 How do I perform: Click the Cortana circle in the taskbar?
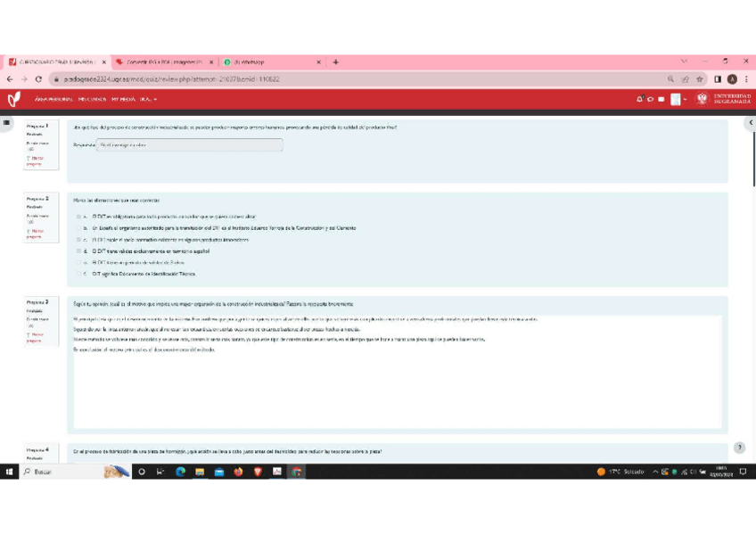[x=141, y=472]
